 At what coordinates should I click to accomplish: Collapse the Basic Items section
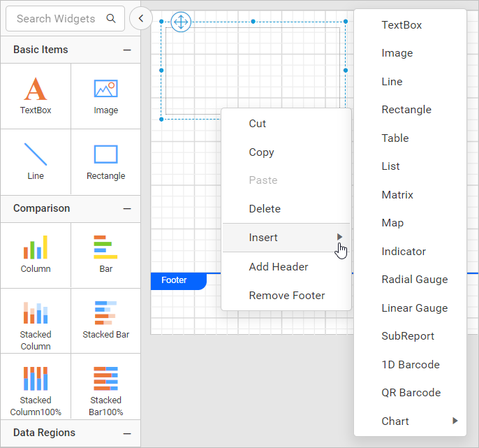coord(127,50)
